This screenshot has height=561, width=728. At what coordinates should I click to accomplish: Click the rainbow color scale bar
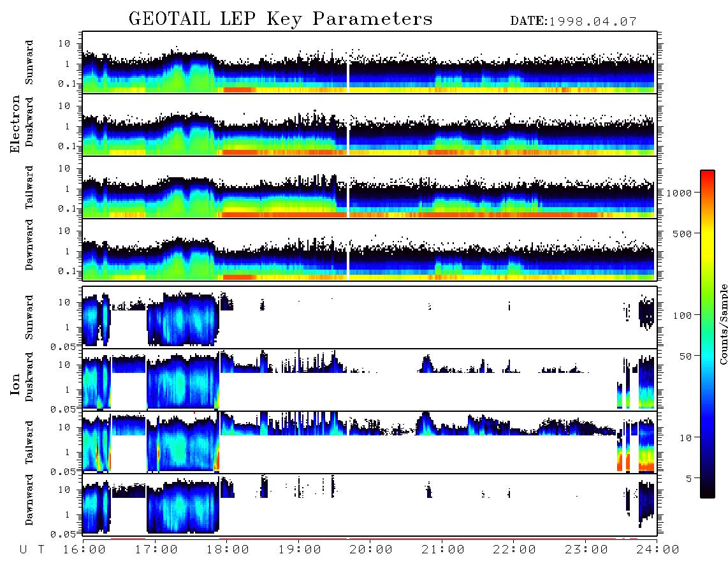coord(708,334)
